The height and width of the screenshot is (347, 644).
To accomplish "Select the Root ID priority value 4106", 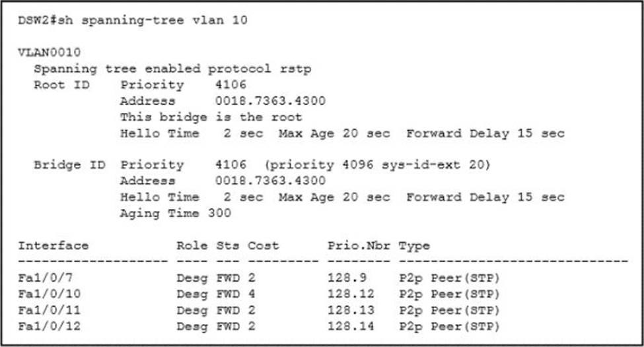I will tap(231, 84).
